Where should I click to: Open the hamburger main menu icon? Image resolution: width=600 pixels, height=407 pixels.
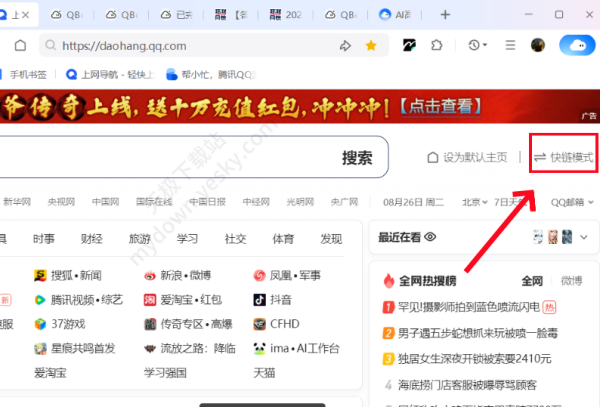[x=509, y=46]
